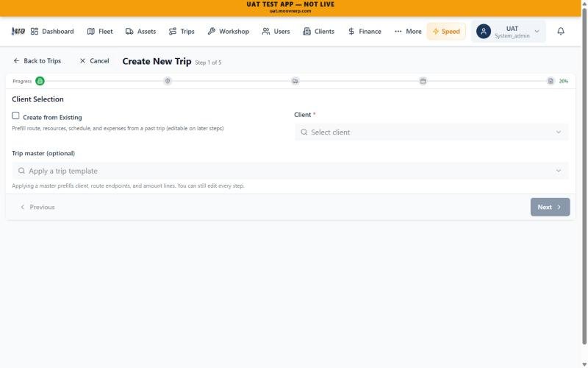Image resolution: width=588 pixels, height=368 pixels.
Task: Navigate to the Users section
Action: [x=276, y=32]
